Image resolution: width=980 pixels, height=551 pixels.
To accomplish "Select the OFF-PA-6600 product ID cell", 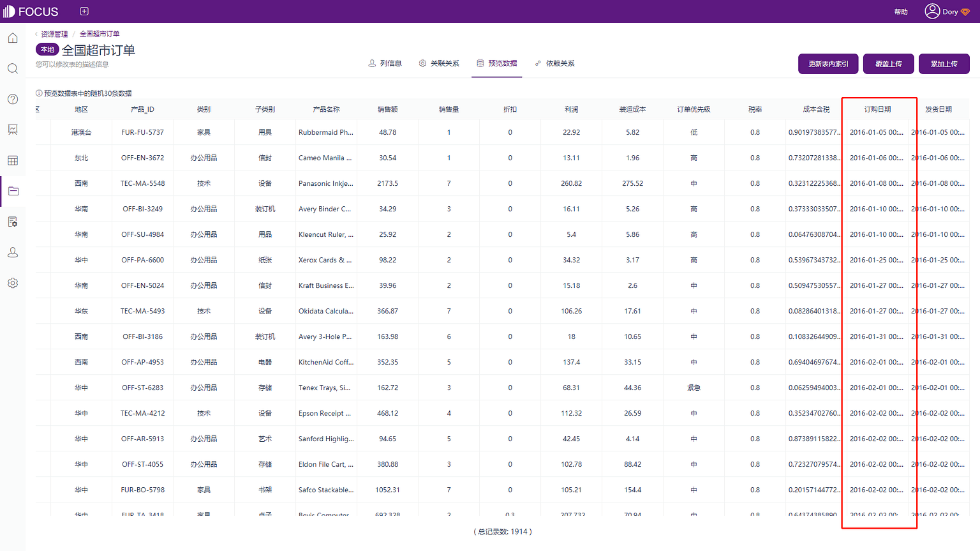I will 142,260.
